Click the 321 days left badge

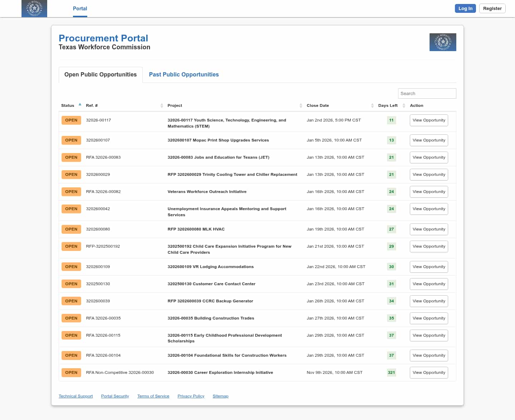pyautogui.click(x=391, y=372)
